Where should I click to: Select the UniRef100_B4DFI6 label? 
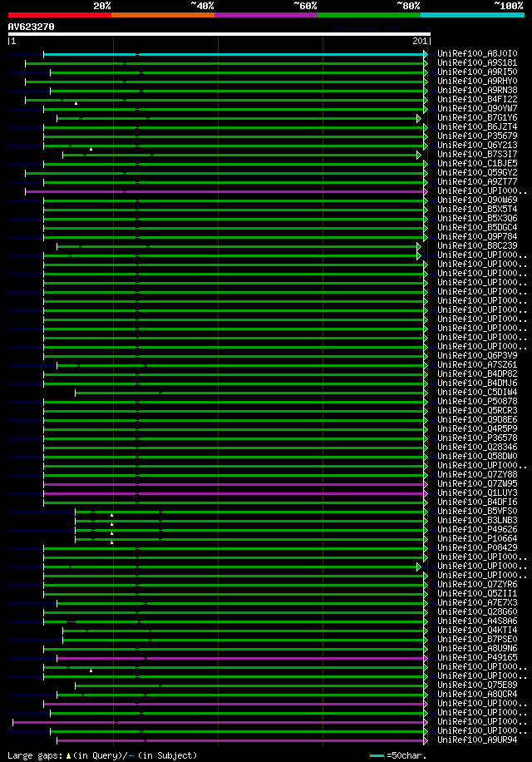point(477,502)
